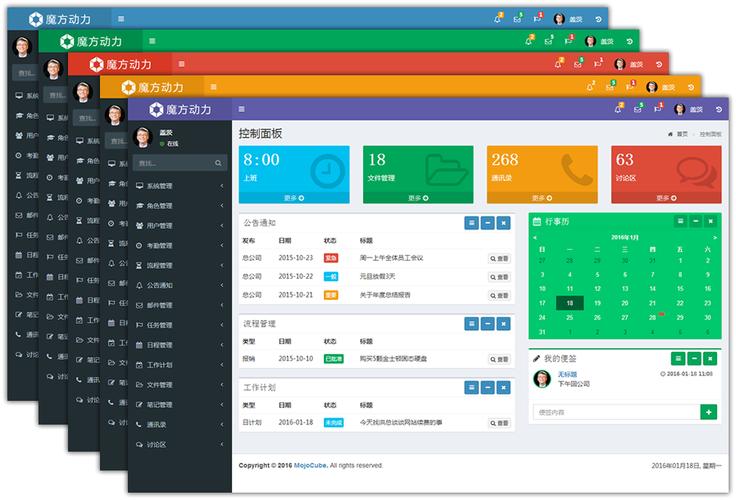Open 日程管理 in the sidebar menu
The height and width of the screenshot is (500, 736).
[x=180, y=345]
